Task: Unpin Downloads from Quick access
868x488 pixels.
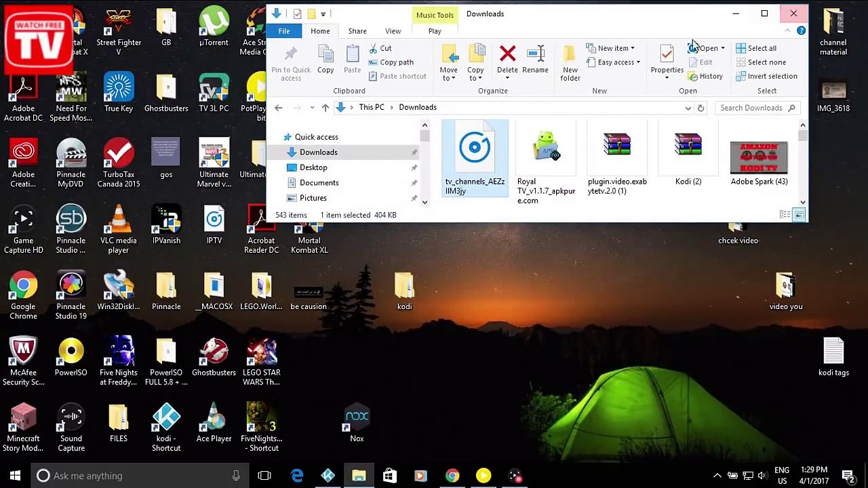Action: pyautogui.click(x=414, y=152)
